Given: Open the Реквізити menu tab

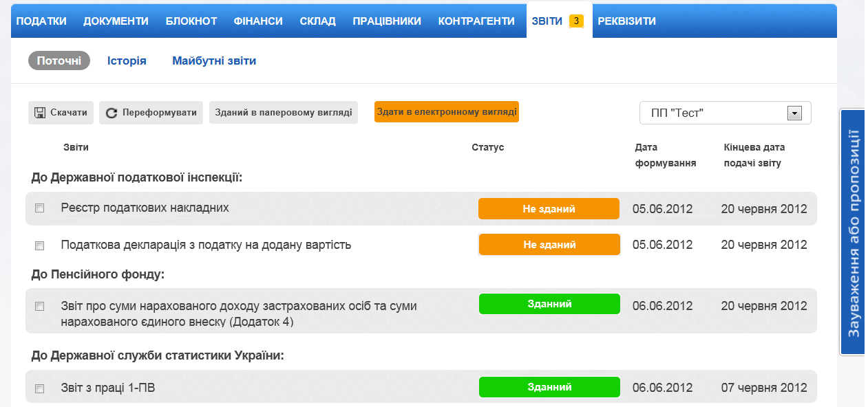Looking at the screenshot, I should 626,21.
